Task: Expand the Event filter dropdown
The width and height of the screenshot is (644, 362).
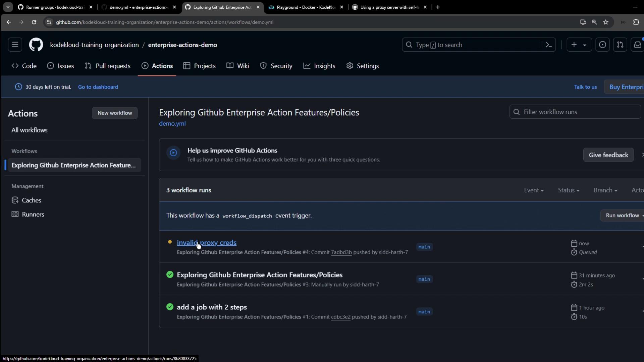Action: (534, 190)
